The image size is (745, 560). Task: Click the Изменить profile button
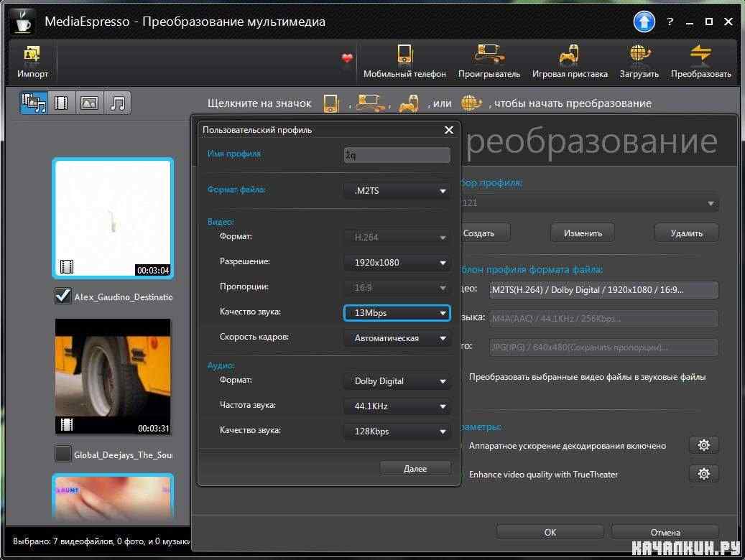(x=583, y=233)
